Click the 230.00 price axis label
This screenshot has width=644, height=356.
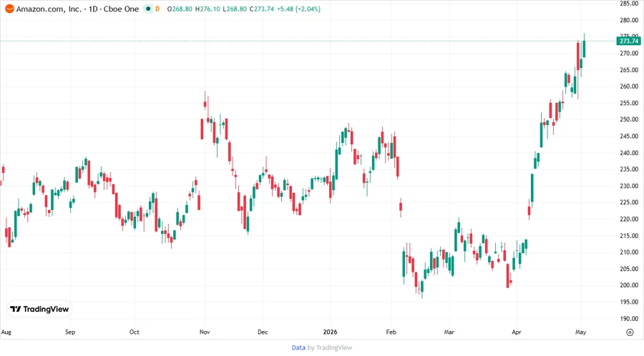(x=629, y=186)
